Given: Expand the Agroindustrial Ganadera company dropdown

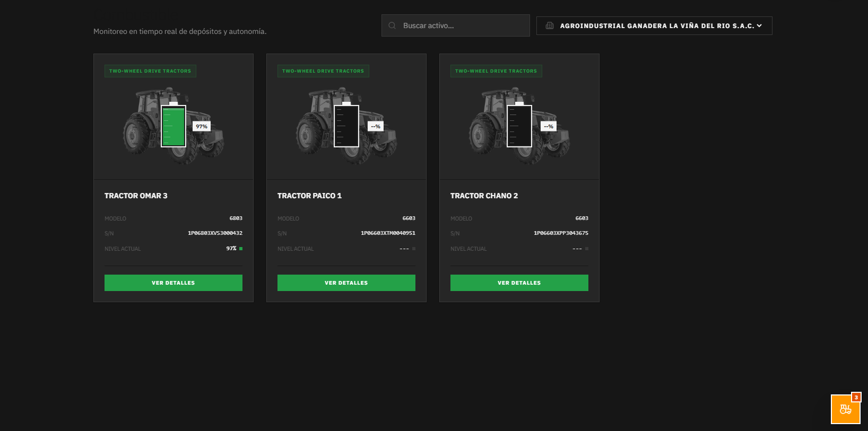Looking at the screenshot, I should 654,25.
